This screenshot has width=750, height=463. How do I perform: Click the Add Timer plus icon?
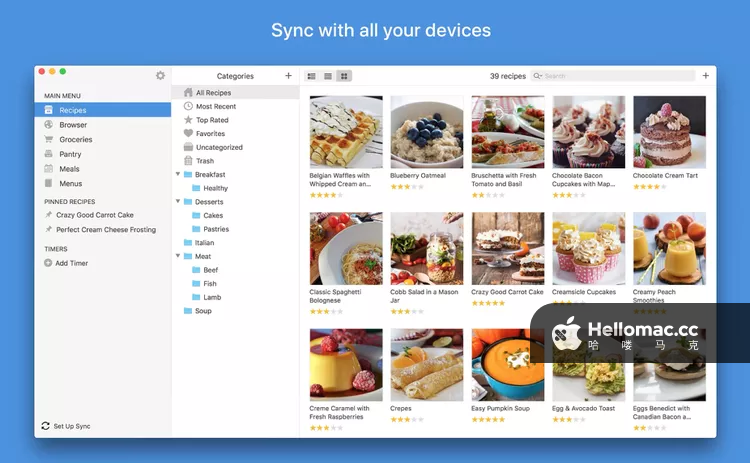coord(48,263)
